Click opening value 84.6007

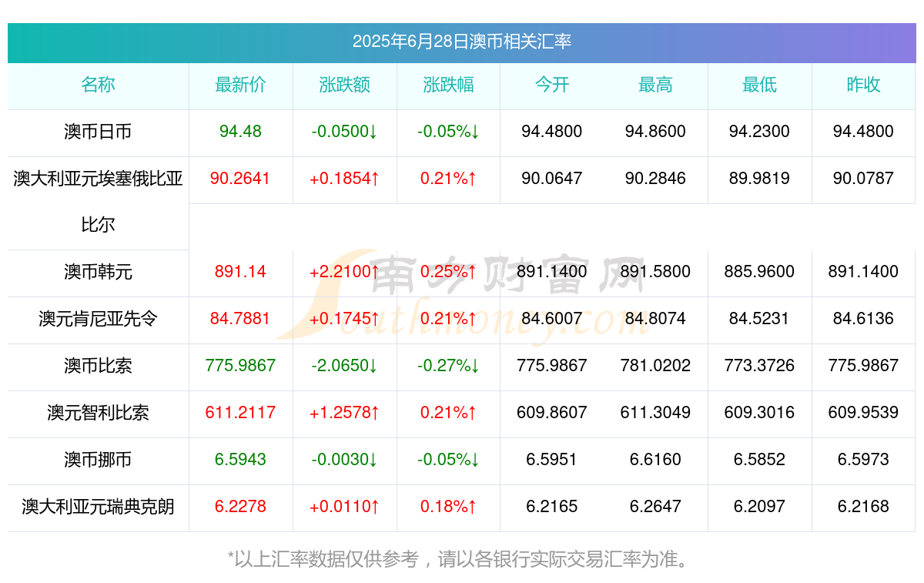pyautogui.click(x=552, y=319)
